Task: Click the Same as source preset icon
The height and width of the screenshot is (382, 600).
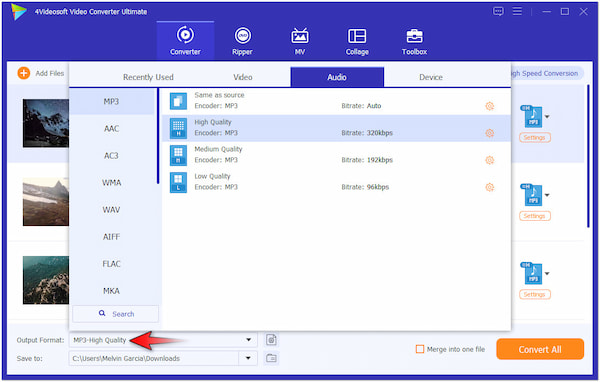Action: [x=178, y=101]
